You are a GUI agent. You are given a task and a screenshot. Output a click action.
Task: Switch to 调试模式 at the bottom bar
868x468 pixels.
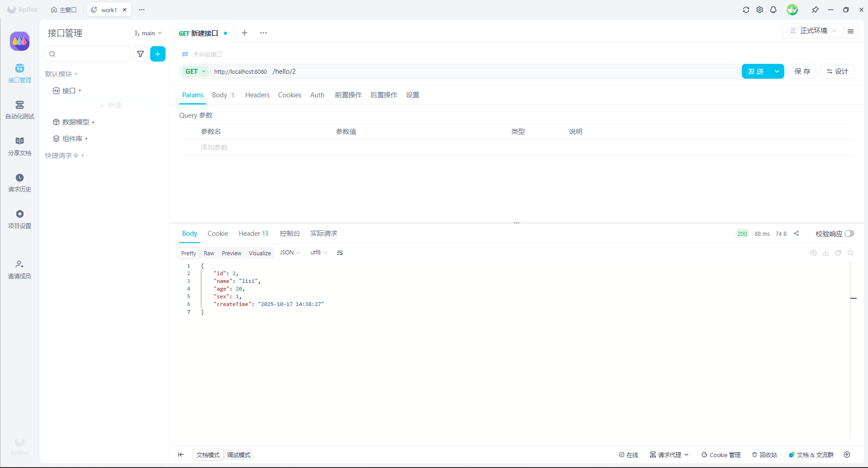pos(239,455)
